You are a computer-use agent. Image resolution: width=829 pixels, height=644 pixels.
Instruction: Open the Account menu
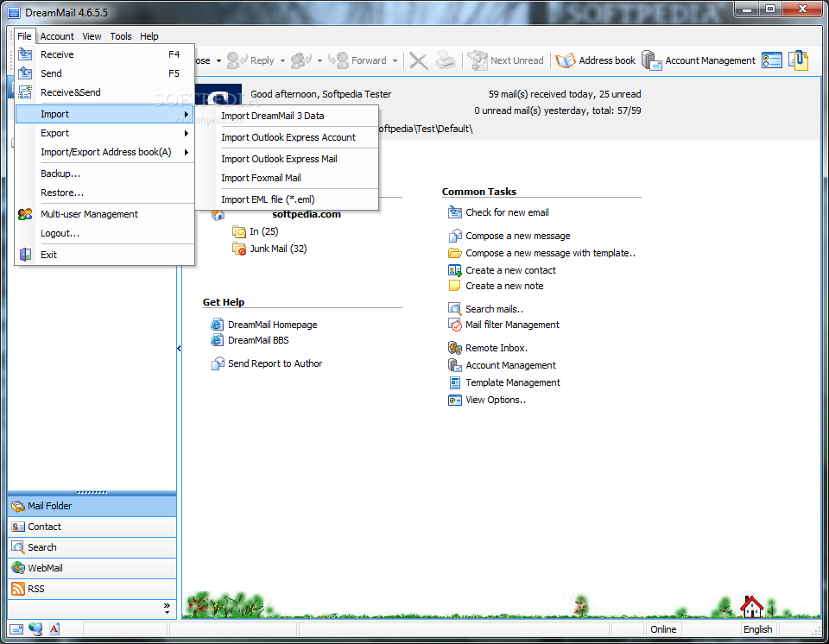(57, 36)
